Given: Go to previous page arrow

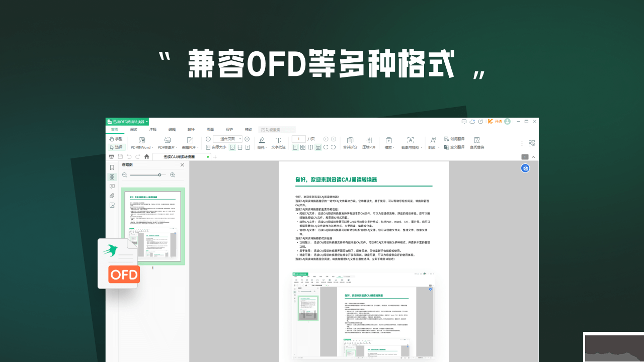Looking at the screenshot, I should pos(326,139).
